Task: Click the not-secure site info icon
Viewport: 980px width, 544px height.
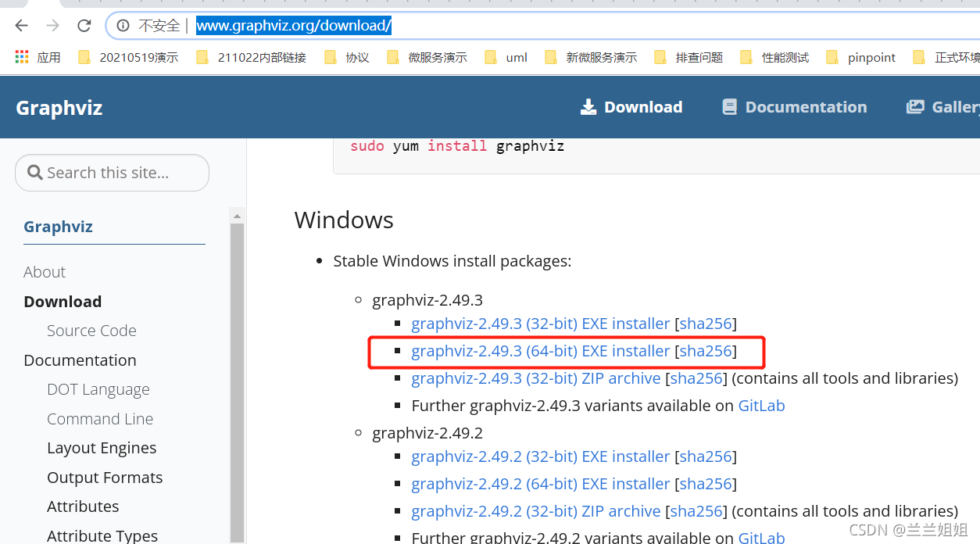Action: point(123,26)
